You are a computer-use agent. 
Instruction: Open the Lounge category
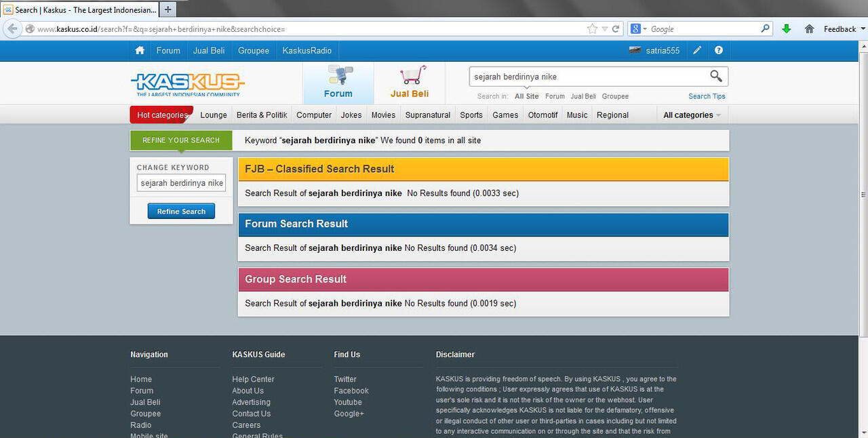click(214, 115)
